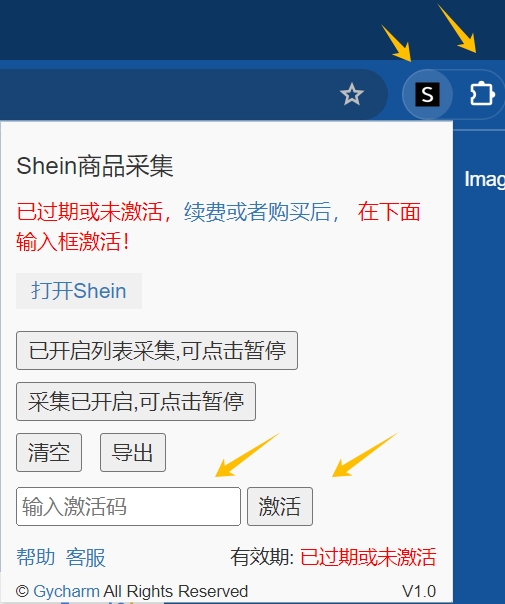
Task: Pause list collection via 已开启列表采集 button
Action: tap(157, 351)
